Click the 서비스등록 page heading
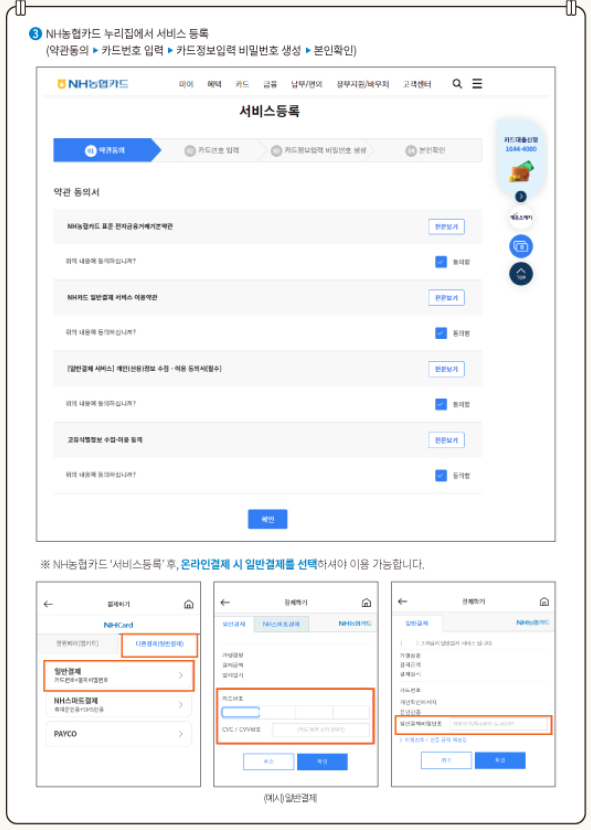This screenshot has height=830, width=591. tap(270, 111)
